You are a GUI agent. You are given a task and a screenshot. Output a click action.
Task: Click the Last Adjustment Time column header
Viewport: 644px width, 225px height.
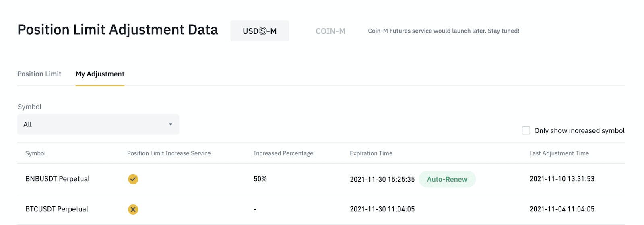[x=559, y=153]
